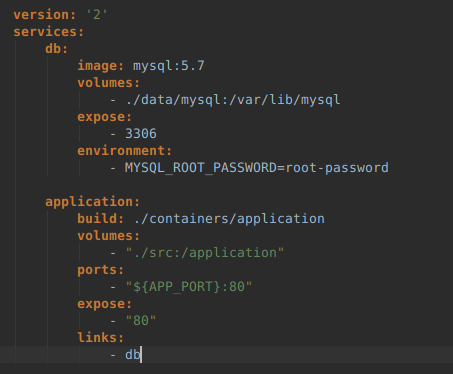This screenshot has width=453, height=374.
Task: Click the 'application:' service key
Action: tap(93, 202)
